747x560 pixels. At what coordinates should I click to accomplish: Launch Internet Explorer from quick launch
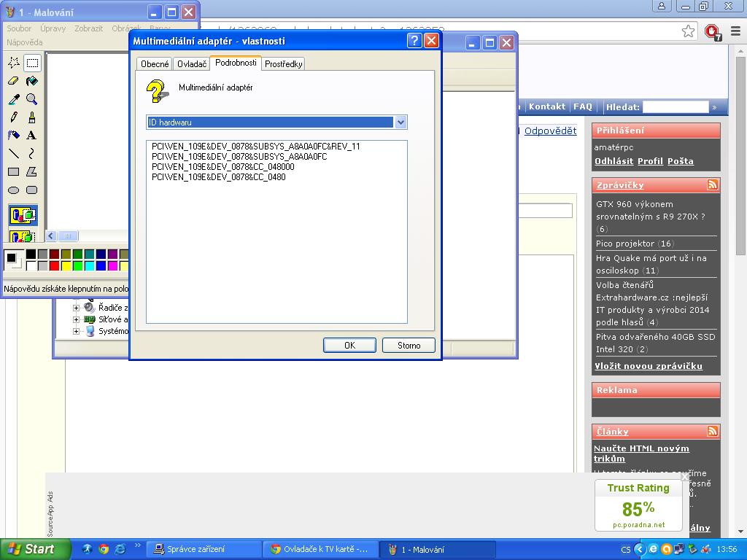coord(120,549)
